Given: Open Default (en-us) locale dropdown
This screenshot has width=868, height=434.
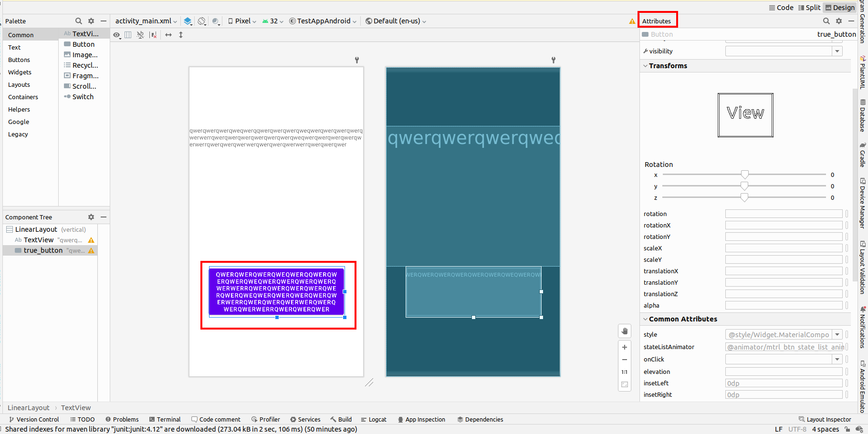Looking at the screenshot, I should [396, 21].
